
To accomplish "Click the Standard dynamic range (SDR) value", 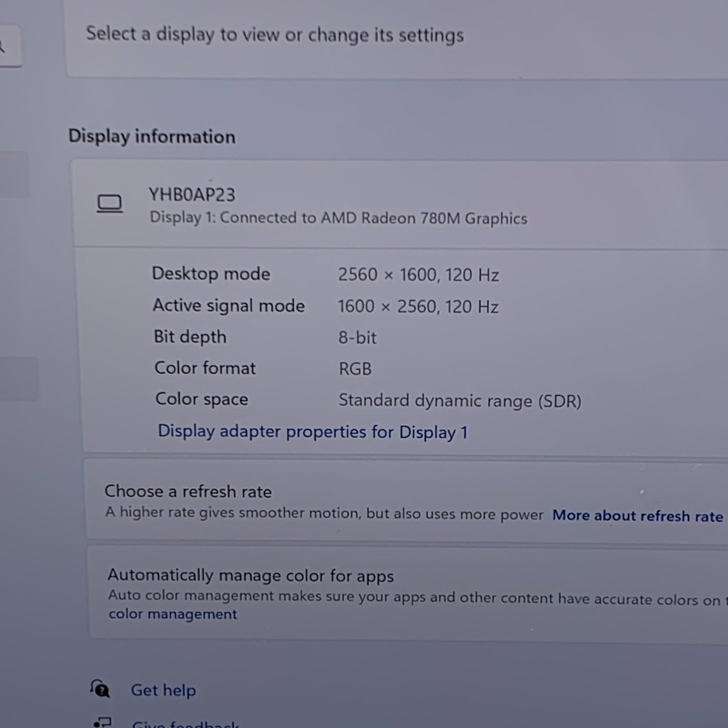I will [x=459, y=401].
